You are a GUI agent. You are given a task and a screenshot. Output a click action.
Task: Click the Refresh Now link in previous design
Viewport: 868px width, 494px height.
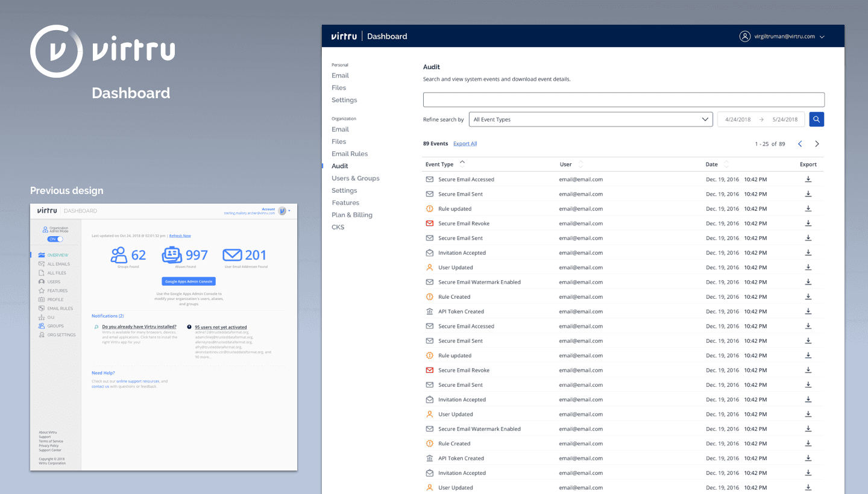[180, 236]
